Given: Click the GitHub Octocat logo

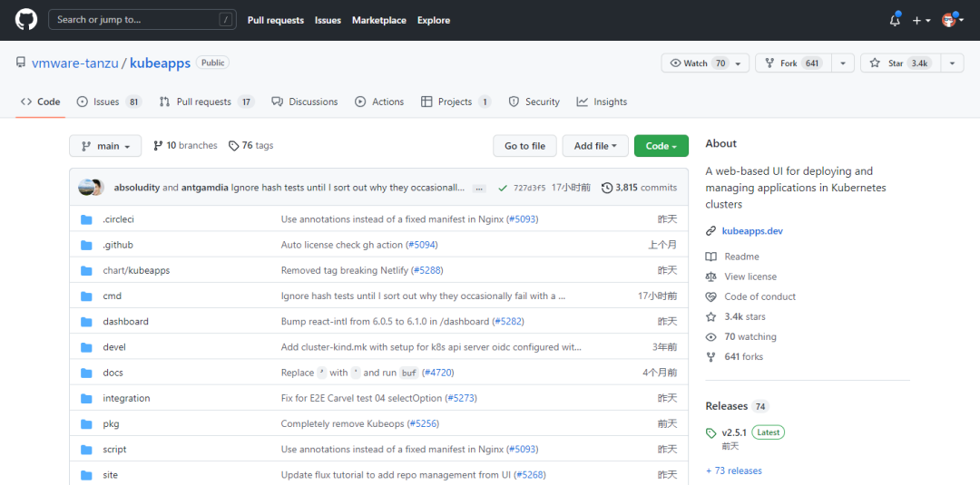Looking at the screenshot, I should (x=26, y=20).
